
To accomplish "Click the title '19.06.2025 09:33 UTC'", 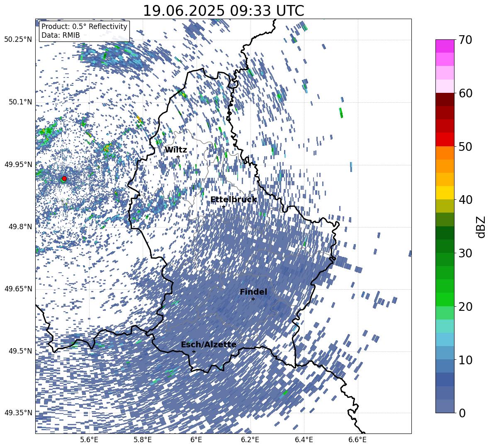I will coord(224,11).
